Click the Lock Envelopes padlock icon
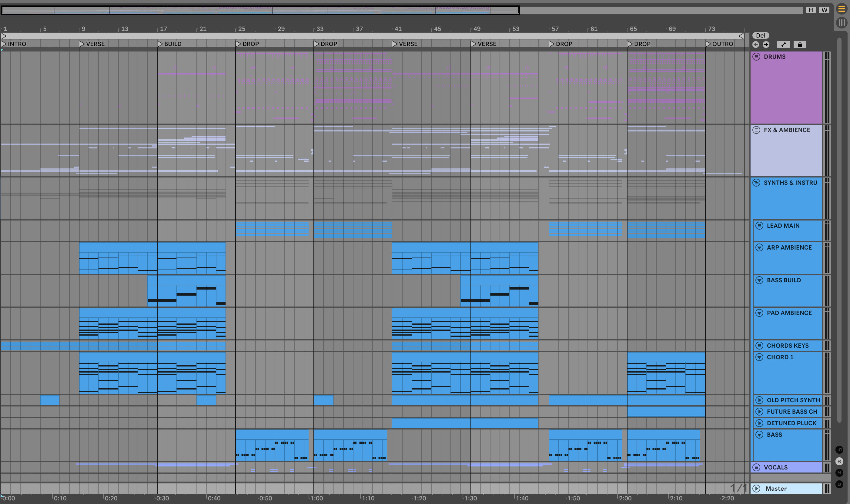Screen dimensions: 850x504 pyautogui.click(x=800, y=45)
